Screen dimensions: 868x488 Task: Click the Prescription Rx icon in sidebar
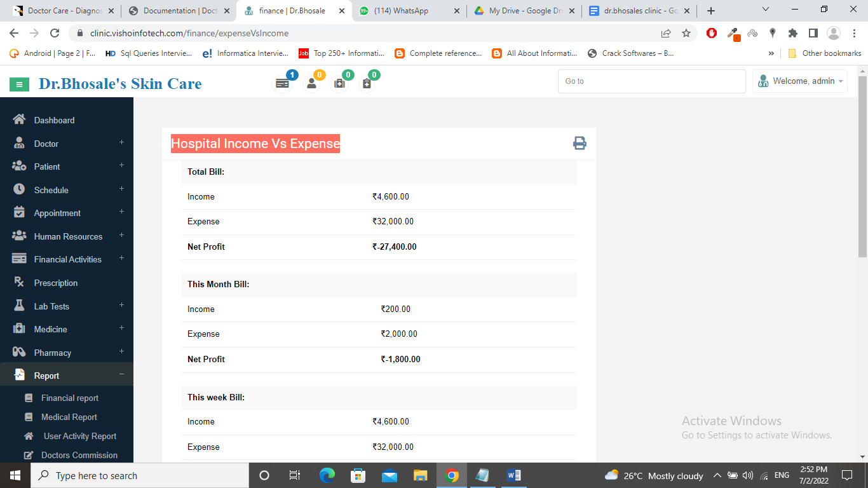19,283
